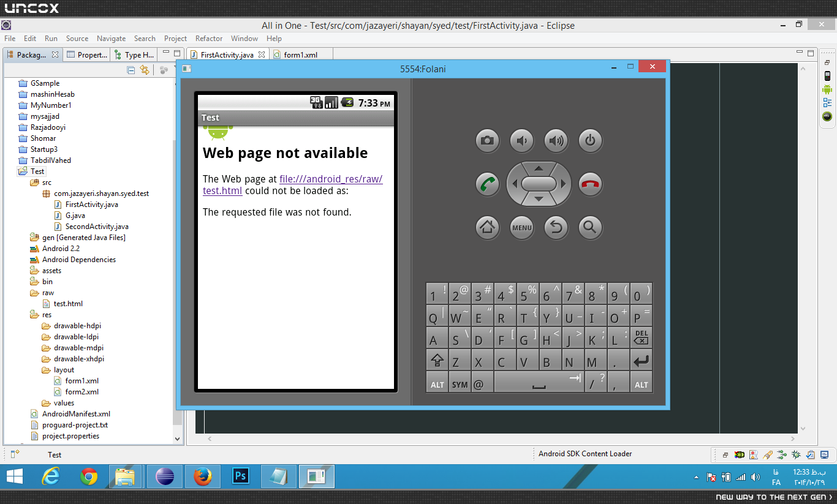837x504 pixels.
Task: Tap the emulator Back arrow button
Action: 556,227
